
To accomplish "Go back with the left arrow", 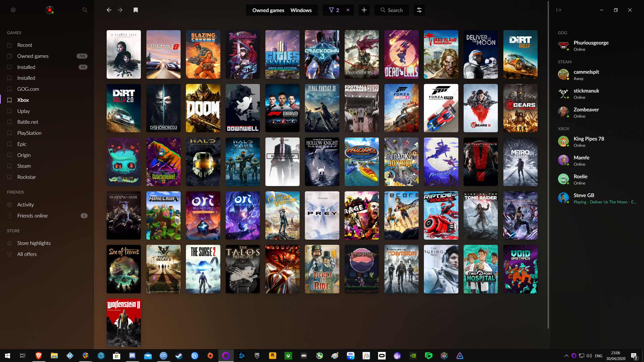I will coord(109,10).
